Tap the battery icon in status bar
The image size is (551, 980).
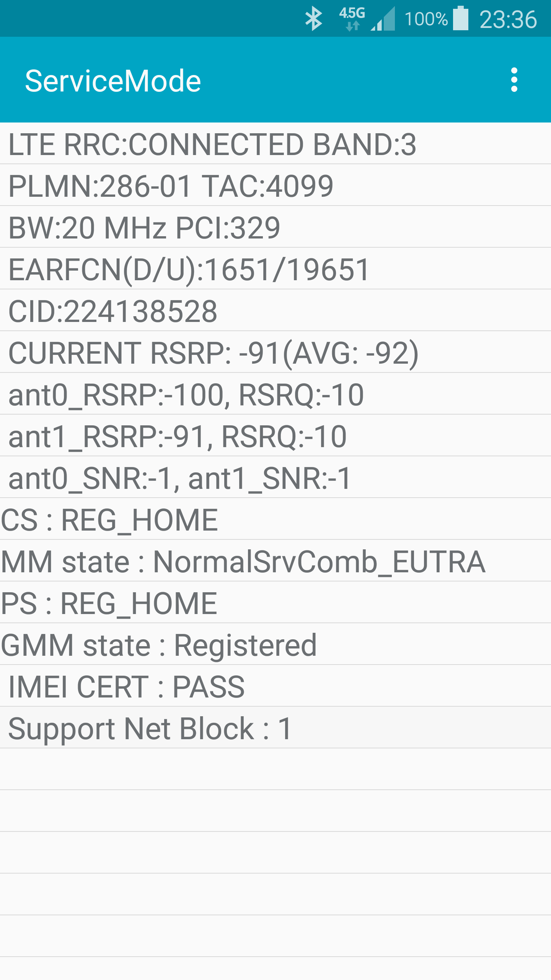pos(461,18)
